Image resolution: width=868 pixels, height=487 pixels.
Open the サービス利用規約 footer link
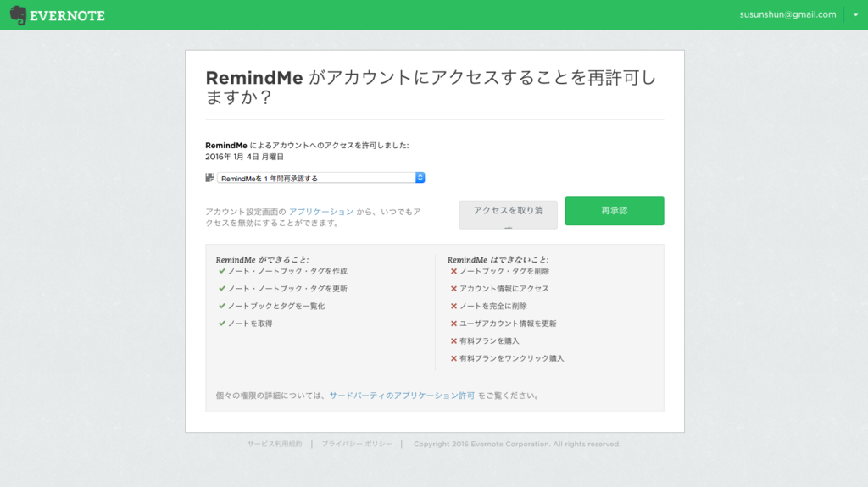point(275,444)
